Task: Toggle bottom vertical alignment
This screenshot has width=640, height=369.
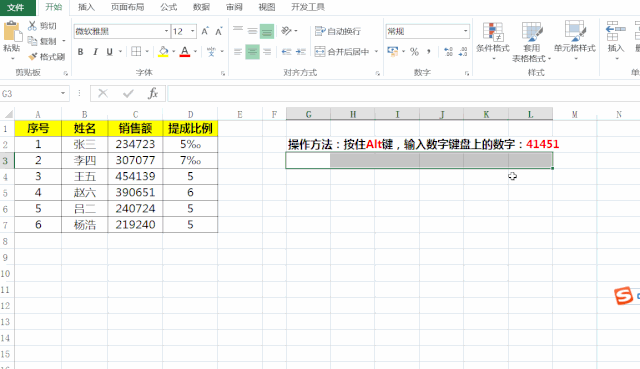Action: point(267,31)
